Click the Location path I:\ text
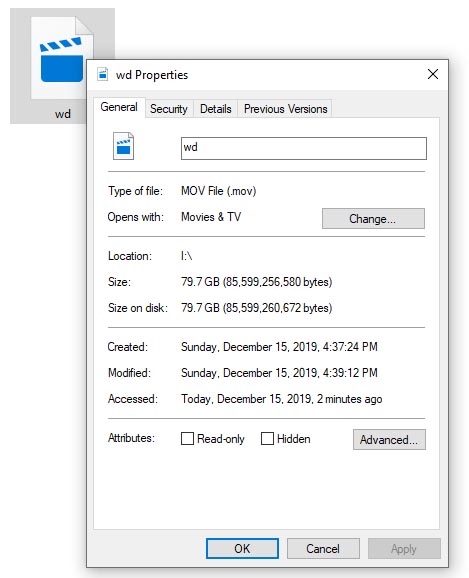Image resolution: width=469 pixels, height=578 pixels. coord(187,256)
